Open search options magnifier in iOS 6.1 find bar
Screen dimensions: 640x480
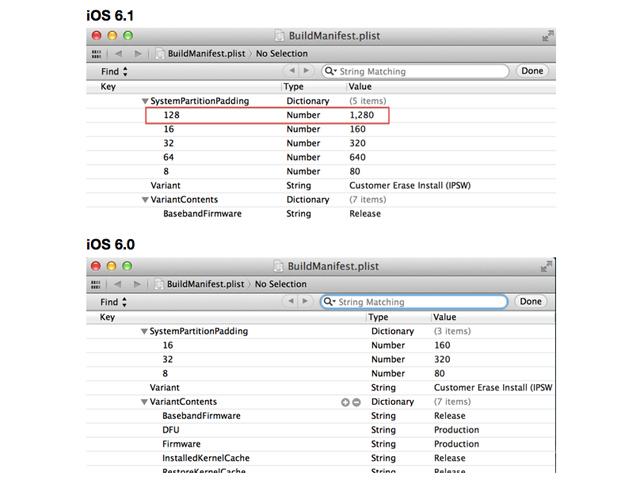click(x=330, y=71)
